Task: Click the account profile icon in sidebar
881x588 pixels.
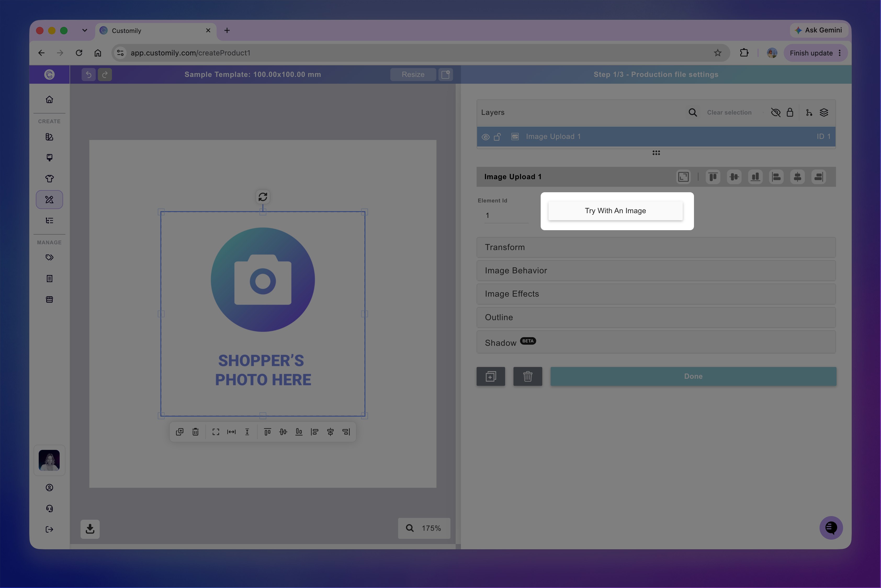Action: pos(49,488)
